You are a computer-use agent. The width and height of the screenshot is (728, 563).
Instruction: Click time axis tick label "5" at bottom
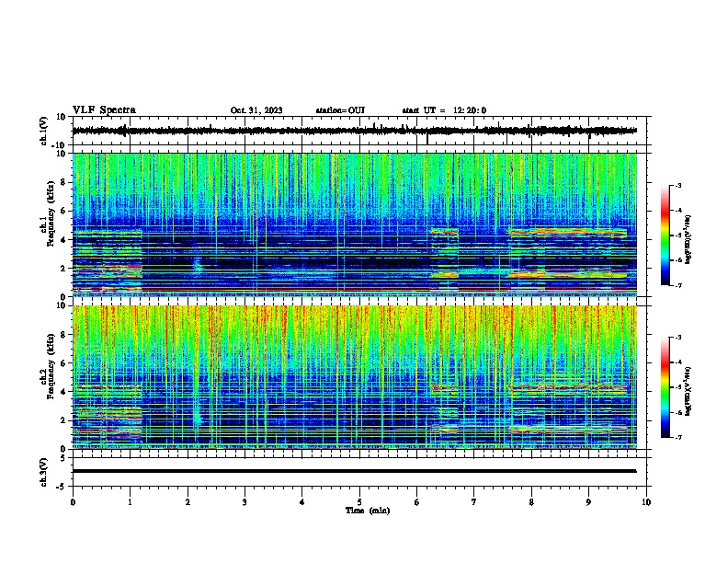click(359, 502)
